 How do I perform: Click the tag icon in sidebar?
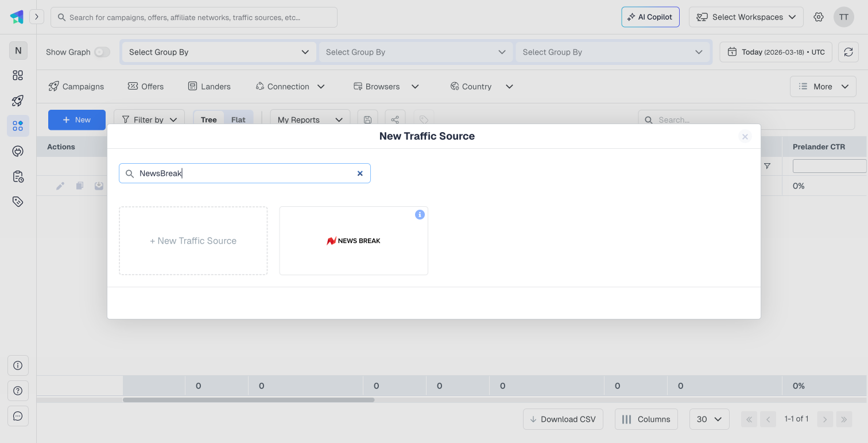[18, 202]
